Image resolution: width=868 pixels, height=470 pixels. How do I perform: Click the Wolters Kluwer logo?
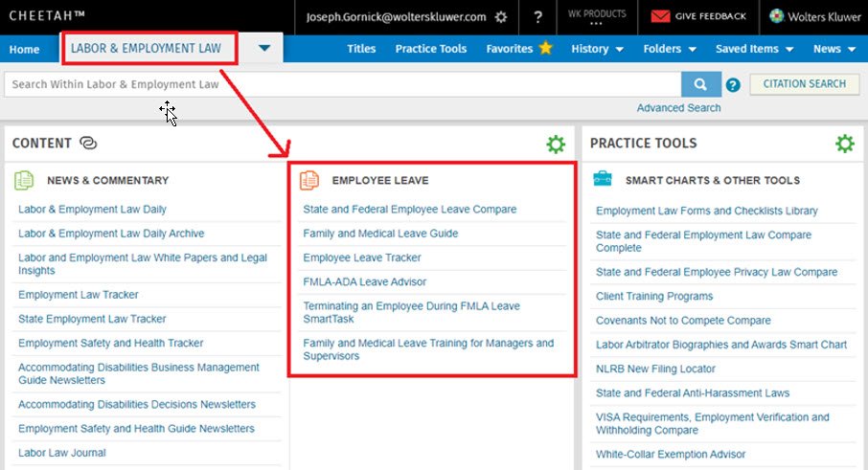[777, 16]
